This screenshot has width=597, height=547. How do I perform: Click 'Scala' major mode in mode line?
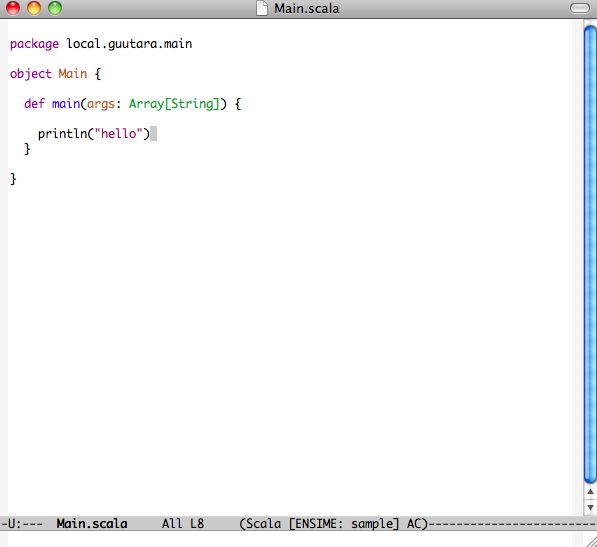(x=263, y=524)
